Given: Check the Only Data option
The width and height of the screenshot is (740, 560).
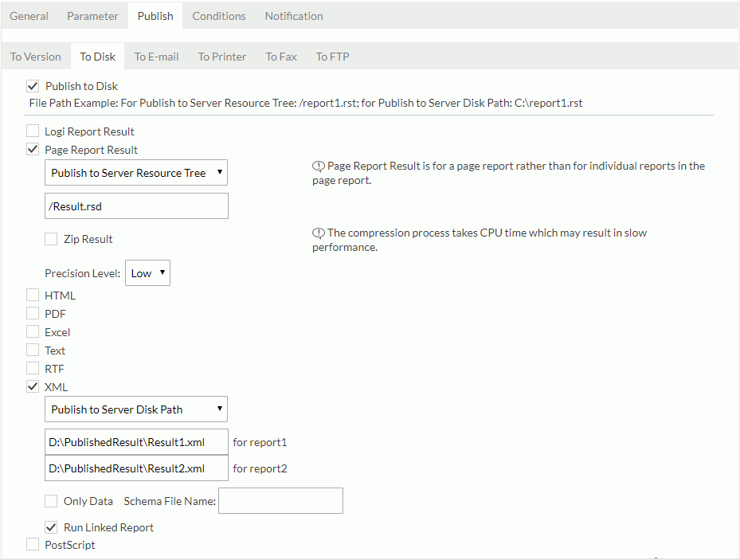Looking at the screenshot, I should (x=51, y=501).
